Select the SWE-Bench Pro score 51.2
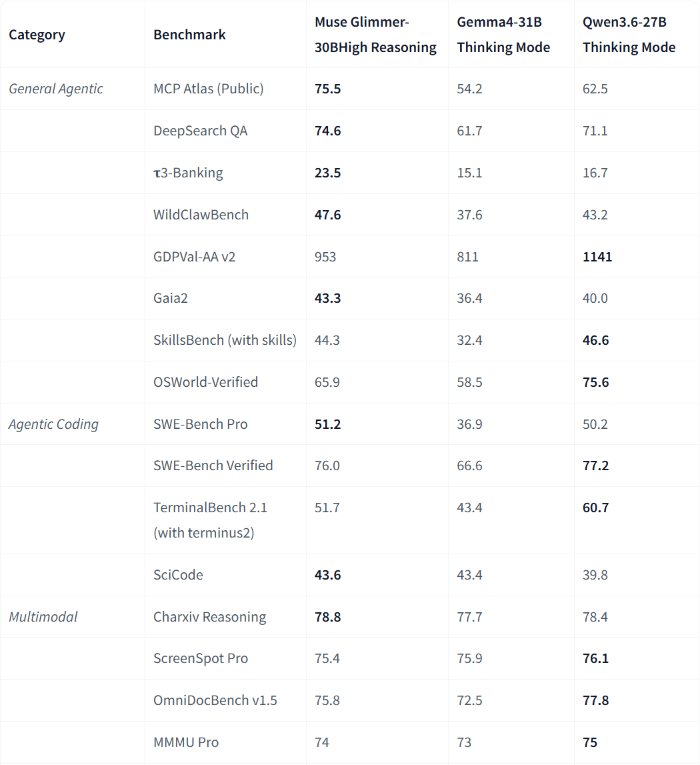Image resolution: width=700 pixels, height=765 pixels. click(x=327, y=424)
